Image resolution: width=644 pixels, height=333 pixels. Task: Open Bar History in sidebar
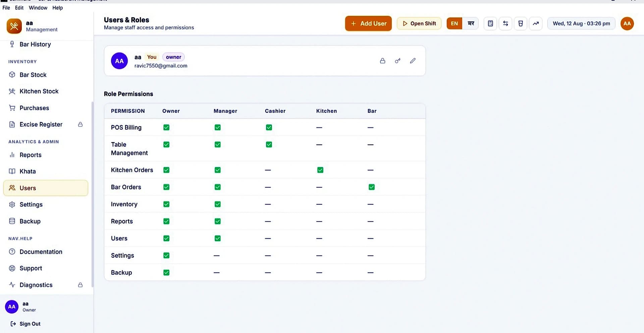(46, 44)
